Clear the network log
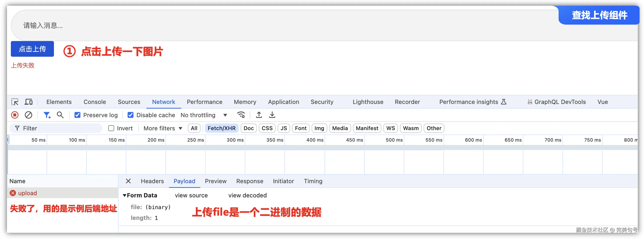Image resolution: width=644 pixels, height=239 pixels. tap(28, 115)
